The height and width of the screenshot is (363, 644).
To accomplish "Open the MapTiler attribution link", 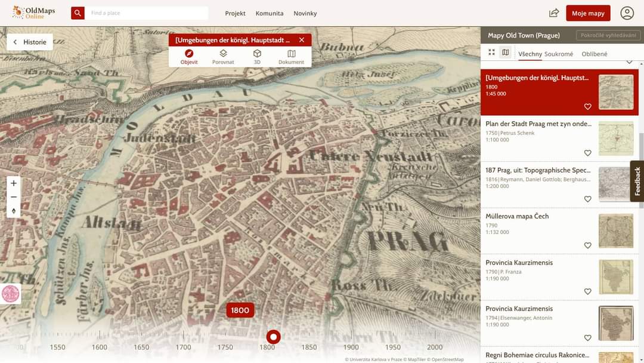I will click(415, 359).
